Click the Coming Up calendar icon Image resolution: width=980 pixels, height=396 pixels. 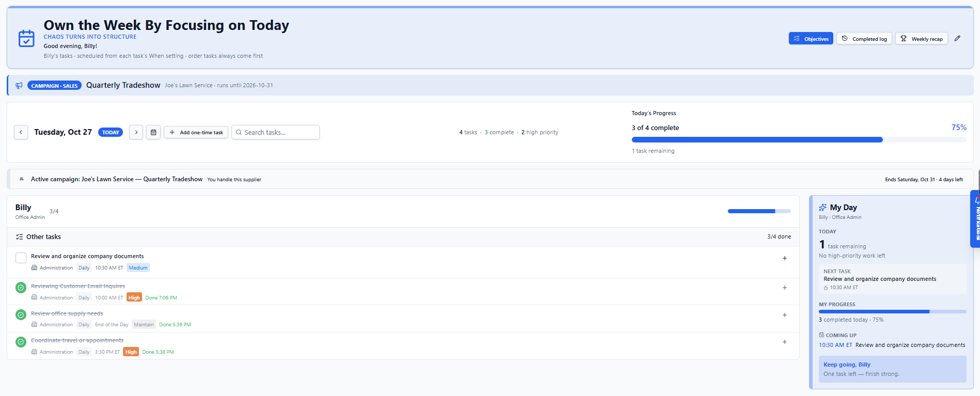point(821,335)
